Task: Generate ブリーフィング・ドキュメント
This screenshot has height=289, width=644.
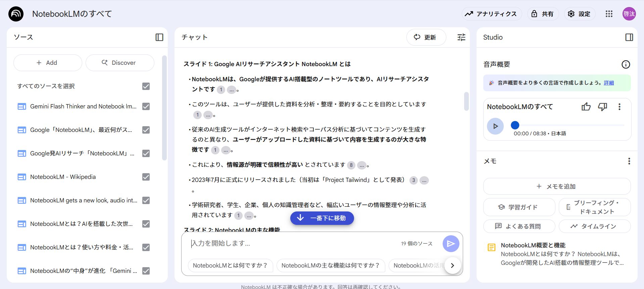Action: tap(595, 207)
